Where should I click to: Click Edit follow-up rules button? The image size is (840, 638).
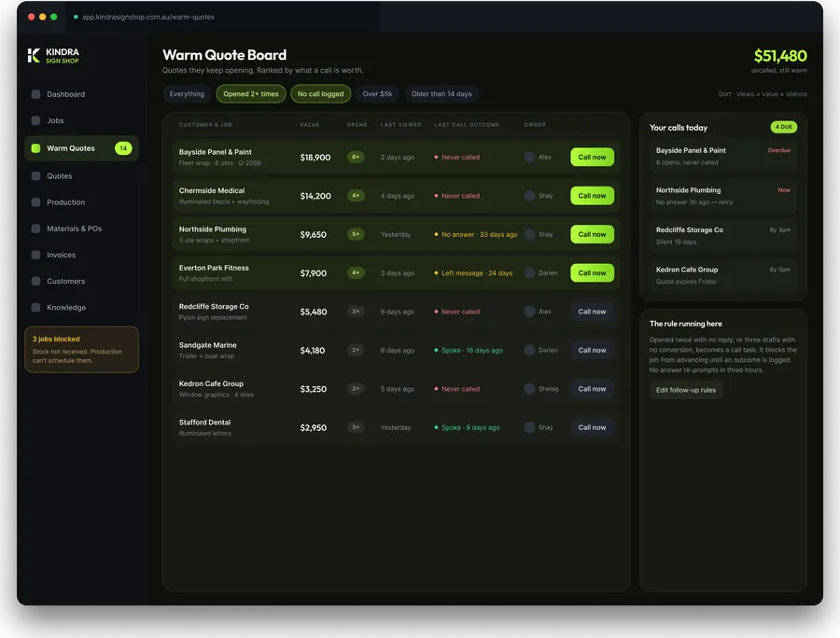[x=686, y=390]
